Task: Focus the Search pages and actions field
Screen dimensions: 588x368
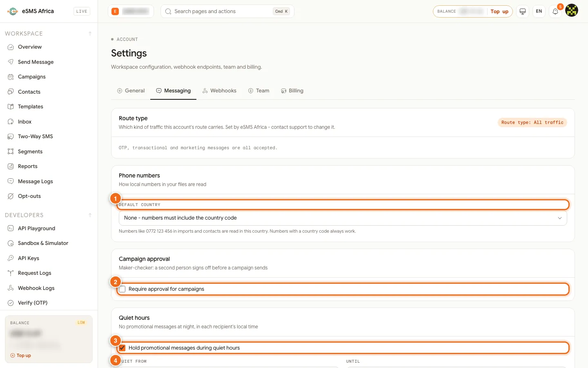Action: (227, 11)
